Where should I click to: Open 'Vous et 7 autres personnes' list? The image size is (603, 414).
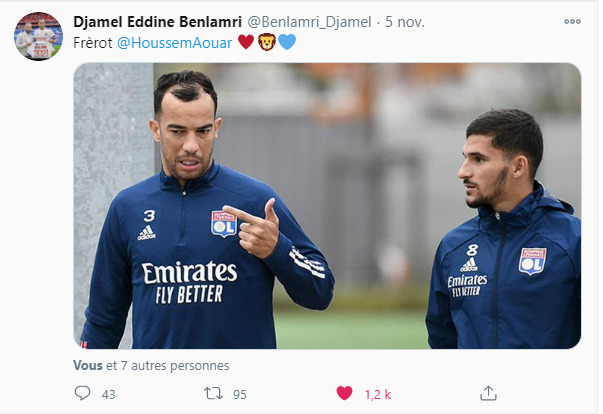(151, 365)
